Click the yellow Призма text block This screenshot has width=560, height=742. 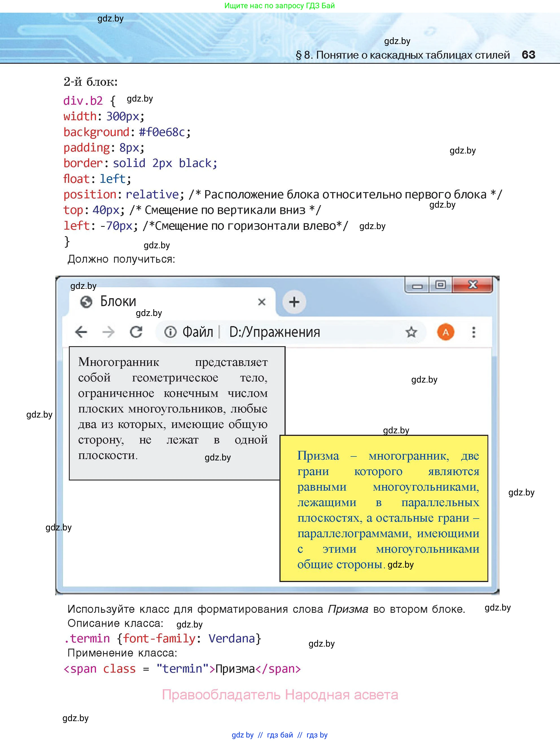coord(384,508)
